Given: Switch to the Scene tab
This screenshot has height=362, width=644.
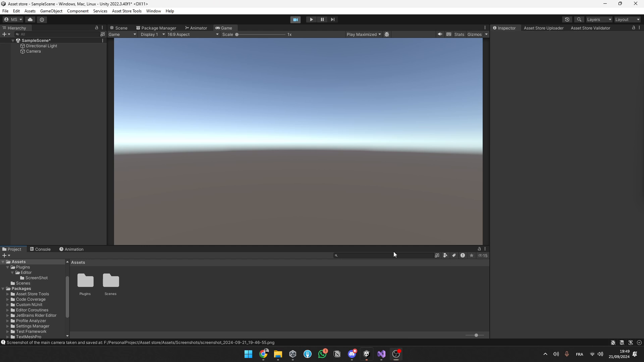Looking at the screenshot, I should point(119,28).
